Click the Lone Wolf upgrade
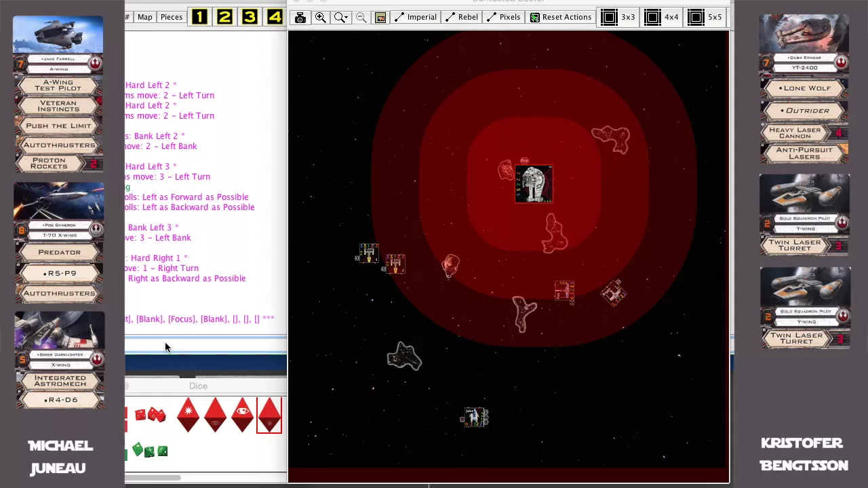Screen dimensions: 868x488 (804, 88)
